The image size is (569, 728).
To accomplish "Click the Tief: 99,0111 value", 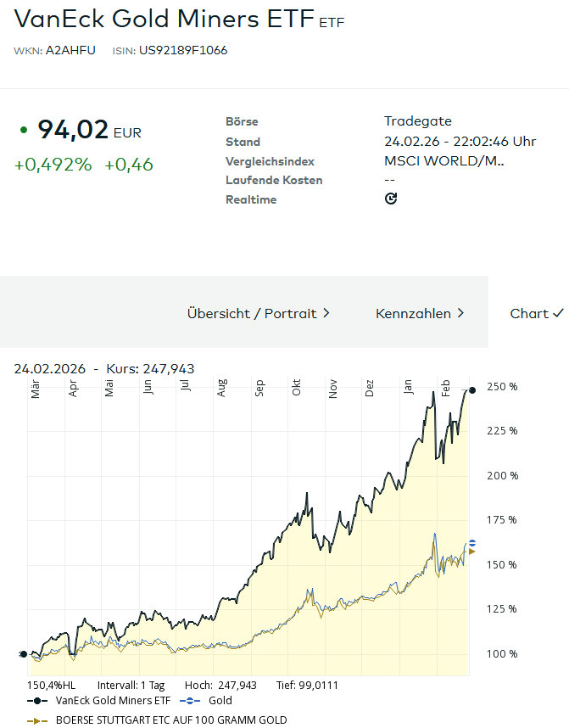I will (x=307, y=686).
